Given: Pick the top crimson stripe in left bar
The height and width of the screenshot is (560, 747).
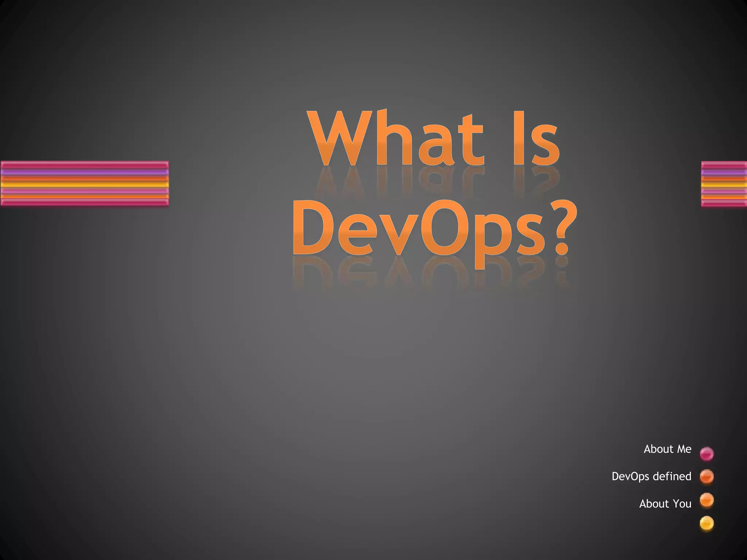Looking at the screenshot, I should point(85,166).
